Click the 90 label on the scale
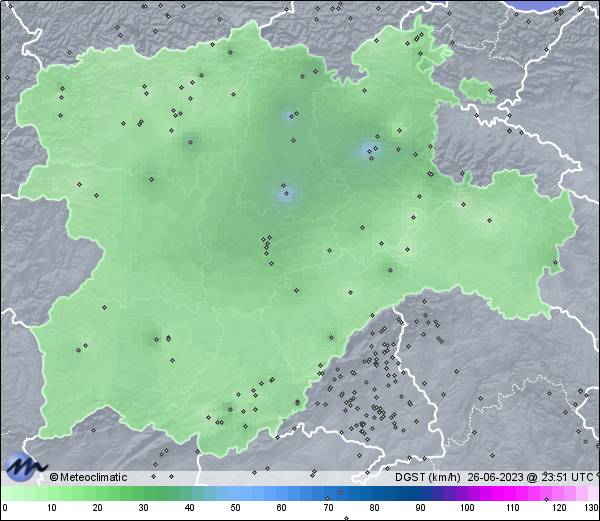Screen dimensions: 600x521 tap(420, 508)
